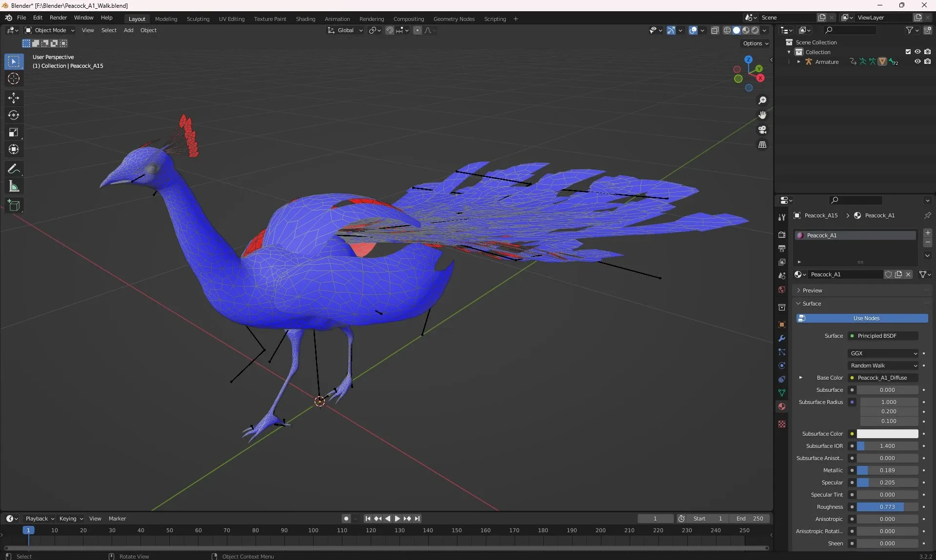Expand the Armature tree item
The height and width of the screenshot is (560, 936).
798,62
